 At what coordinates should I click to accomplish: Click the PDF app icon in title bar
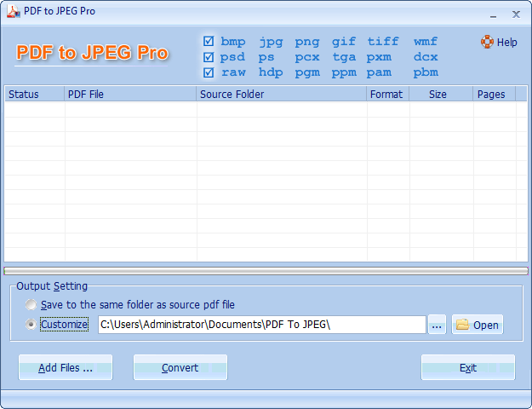pyautogui.click(x=13, y=12)
